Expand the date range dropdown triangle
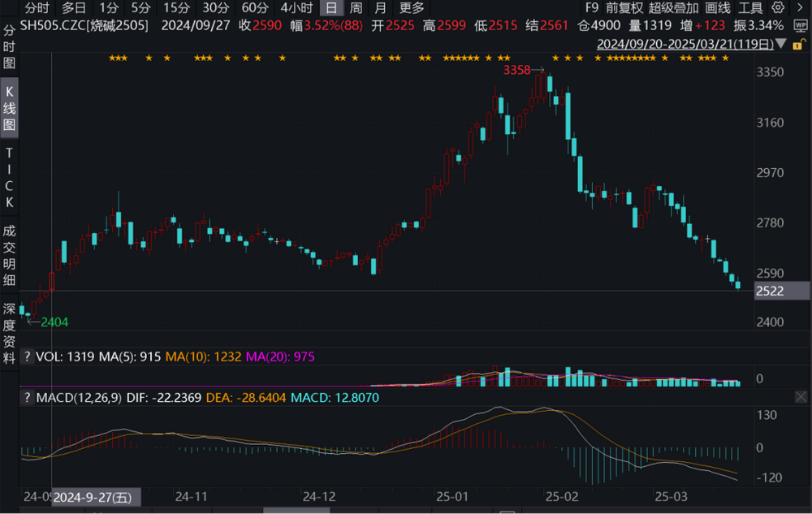The width and height of the screenshot is (812, 514). (x=780, y=43)
